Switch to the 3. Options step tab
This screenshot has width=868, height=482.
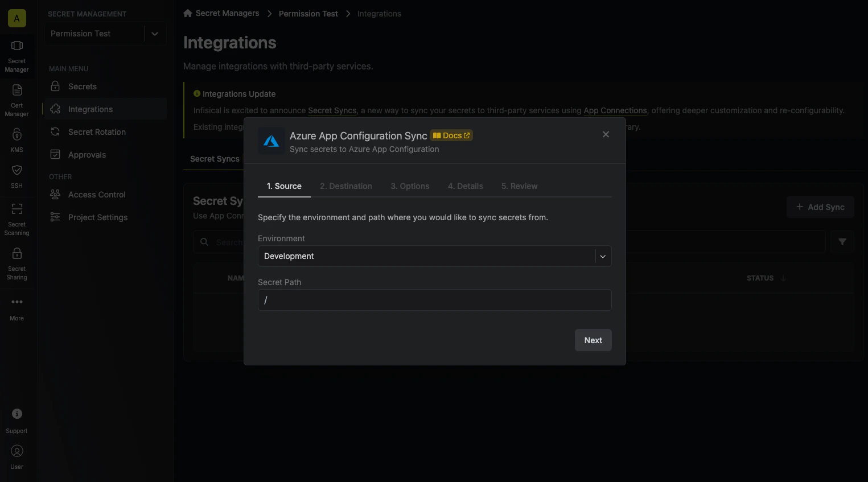[x=410, y=186]
